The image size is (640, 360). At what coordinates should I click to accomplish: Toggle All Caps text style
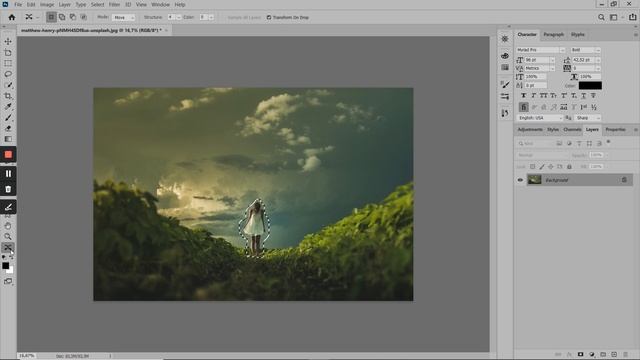543,96
